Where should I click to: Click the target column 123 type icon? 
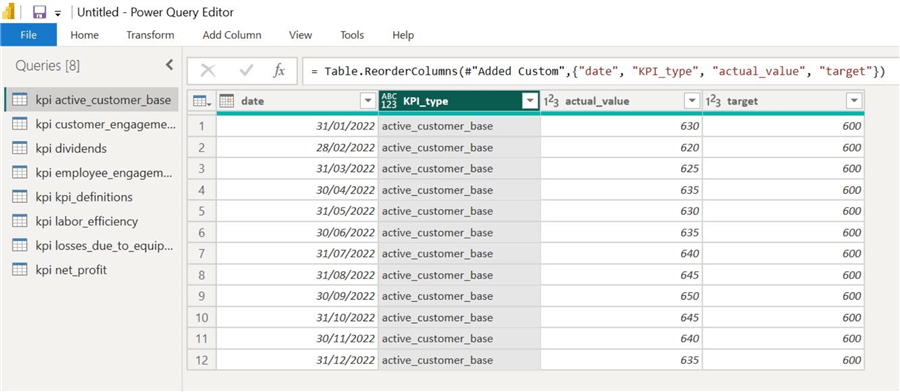pos(713,101)
